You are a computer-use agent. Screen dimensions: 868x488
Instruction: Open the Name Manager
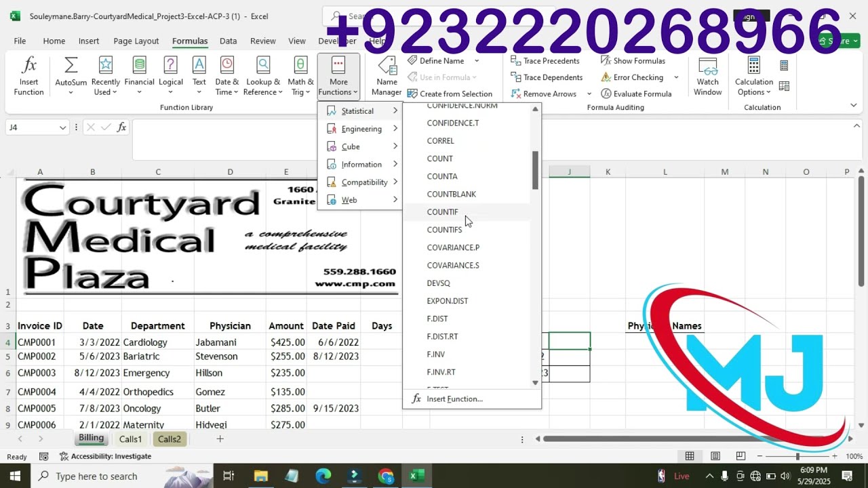coord(387,76)
